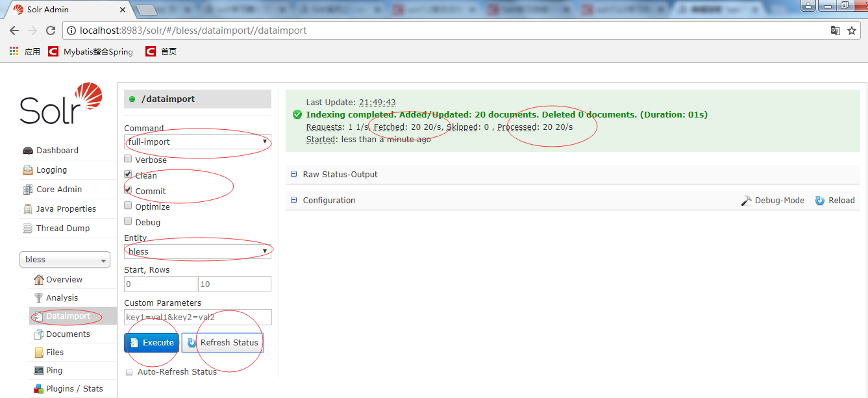Open the Command dropdown showing full-import
This screenshot has width=868, height=398.
[x=197, y=142]
